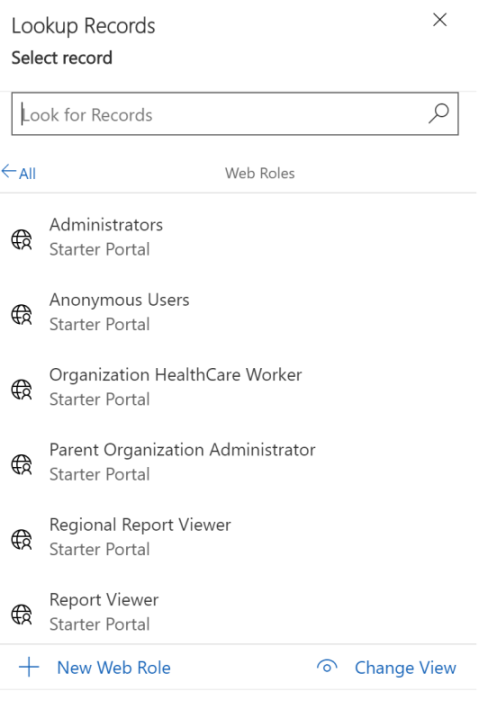Click the Report Viewer role icon
Image resolution: width=479 pixels, height=709 pixels.
[22, 614]
